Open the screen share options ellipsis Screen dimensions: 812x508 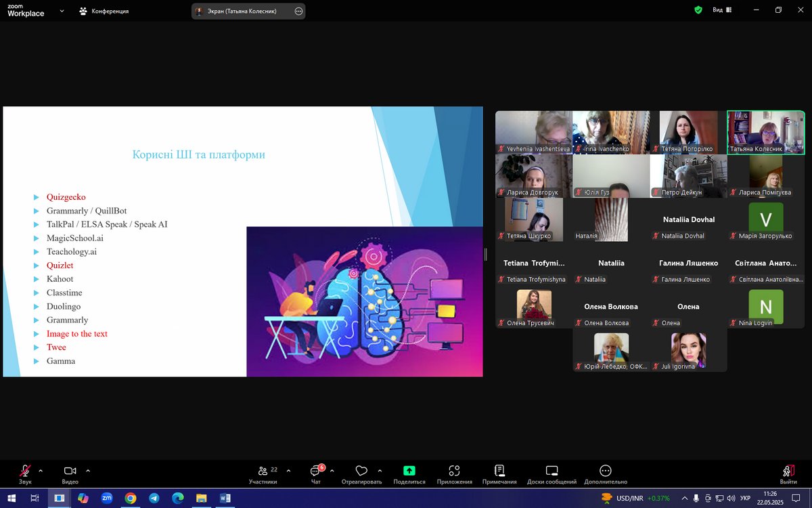click(299, 11)
